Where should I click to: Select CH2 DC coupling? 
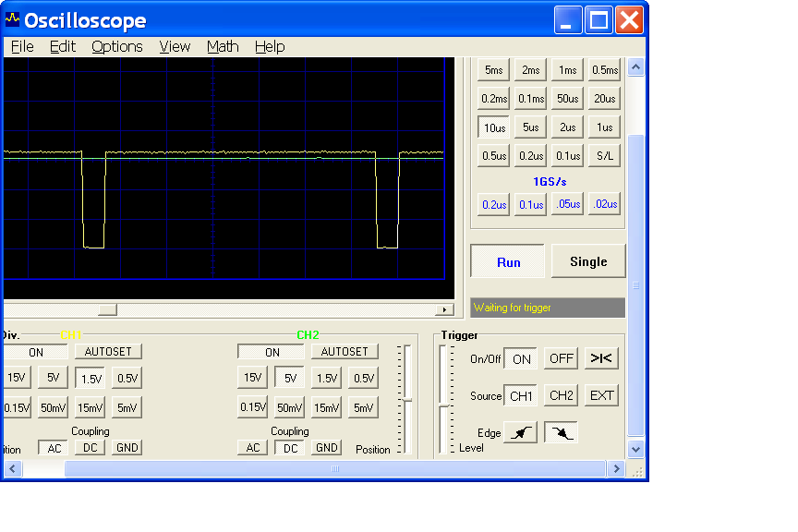[290, 448]
